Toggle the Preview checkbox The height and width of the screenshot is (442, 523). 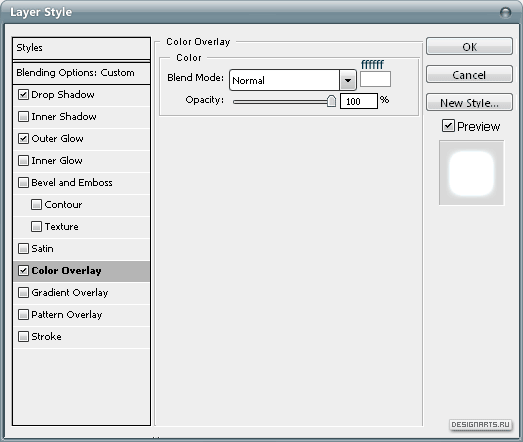coord(448,126)
